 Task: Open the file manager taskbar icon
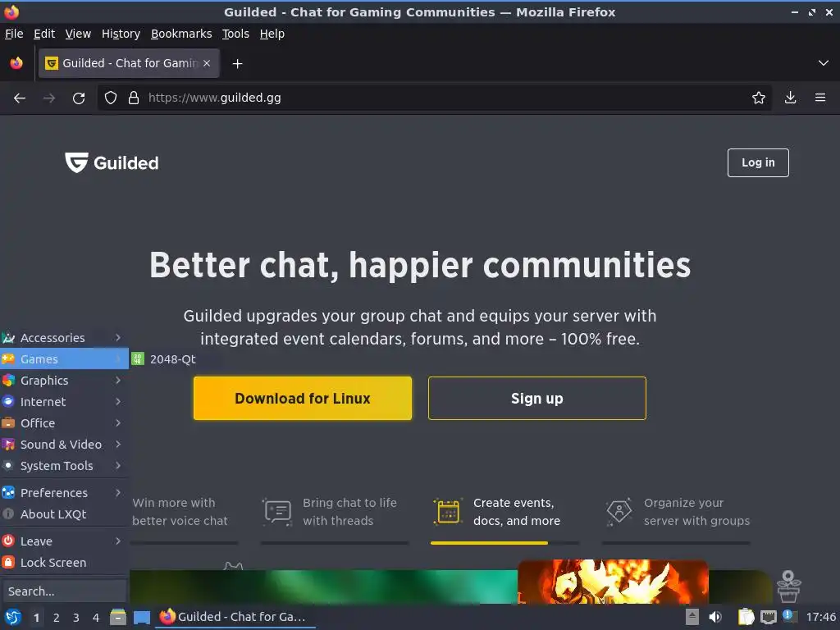coord(118,617)
